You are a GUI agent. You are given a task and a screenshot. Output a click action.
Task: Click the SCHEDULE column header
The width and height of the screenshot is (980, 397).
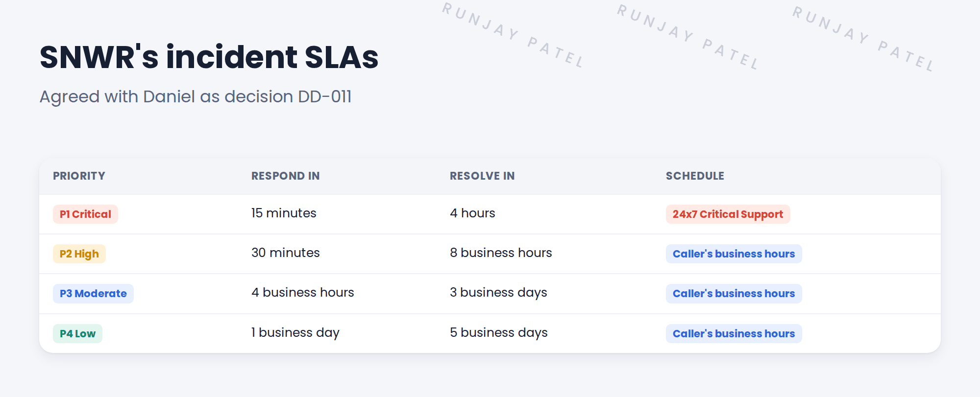coord(695,176)
